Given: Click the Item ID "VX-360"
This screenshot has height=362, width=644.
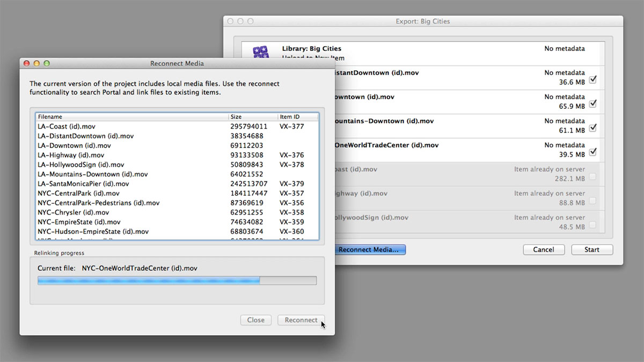Looking at the screenshot, I should (291, 232).
